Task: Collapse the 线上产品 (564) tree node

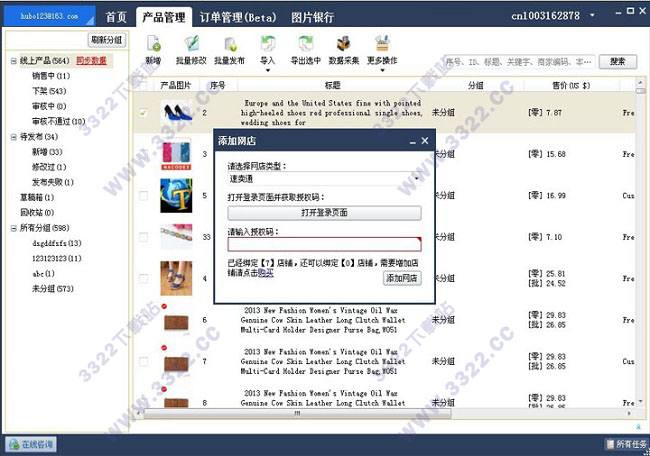Action: tap(14, 61)
